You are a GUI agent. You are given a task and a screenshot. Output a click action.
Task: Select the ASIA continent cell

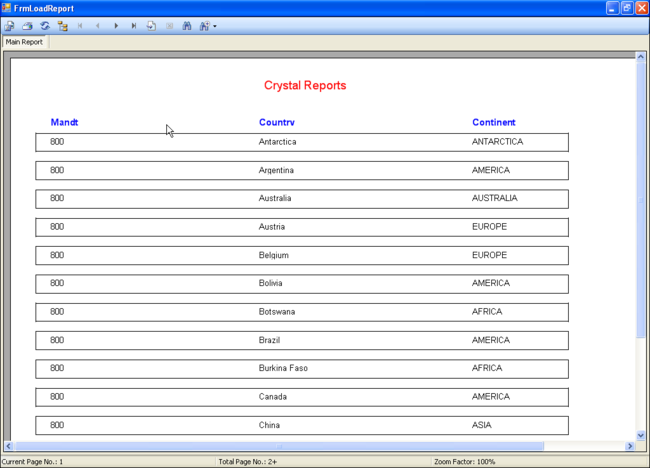482,425
